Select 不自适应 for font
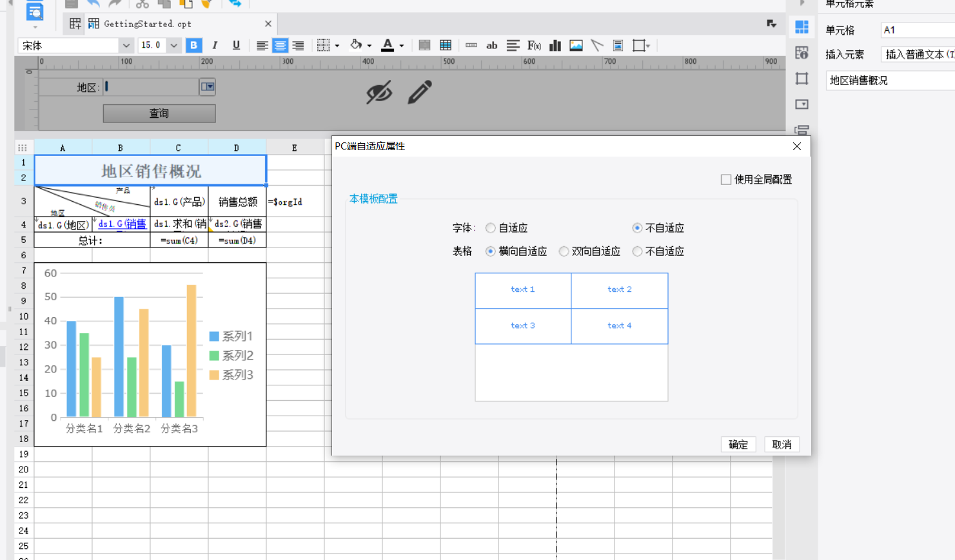Image resolution: width=955 pixels, height=560 pixels. 637,228
